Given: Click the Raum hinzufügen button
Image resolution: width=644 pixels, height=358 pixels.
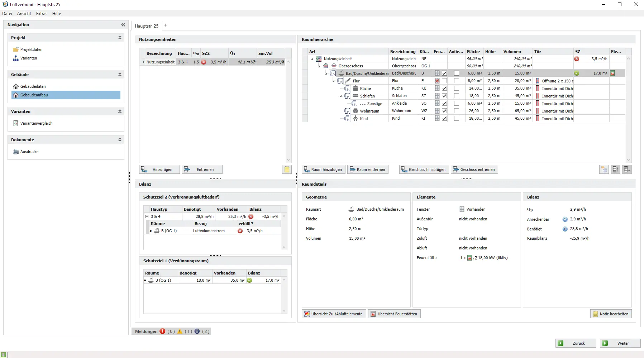Looking at the screenshot, I should (x=323, y=170).
